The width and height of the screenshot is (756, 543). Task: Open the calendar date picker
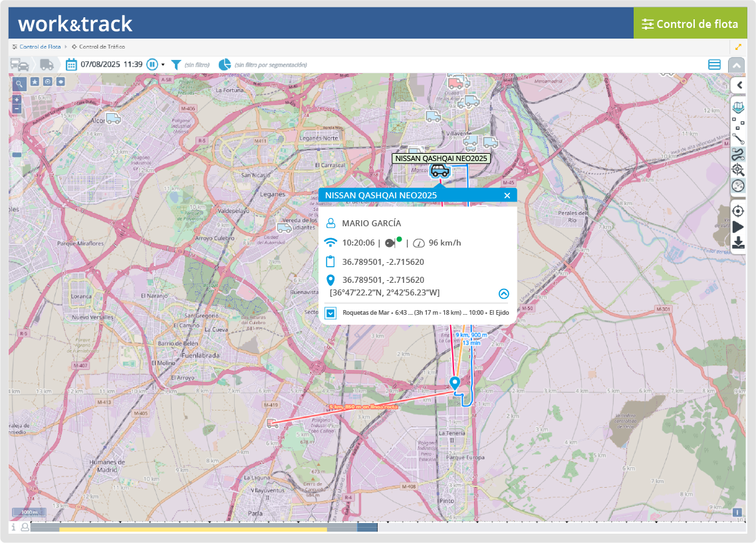(x=71, y=65)
